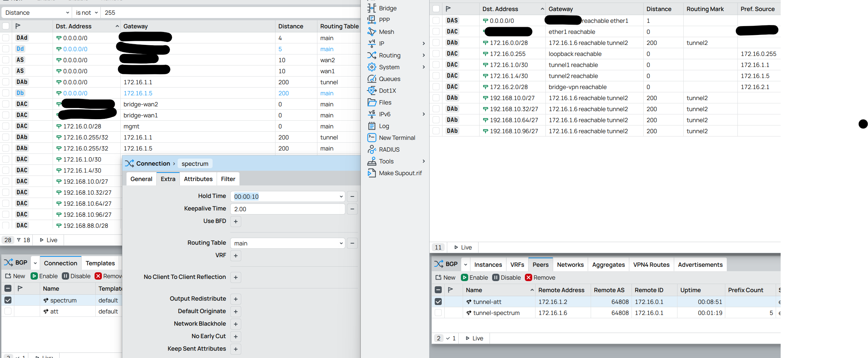Click Enable in the BGP Connection toolbar
This screenshot has width=868, height=358.
pyautogui.click(x=44, y=276)
